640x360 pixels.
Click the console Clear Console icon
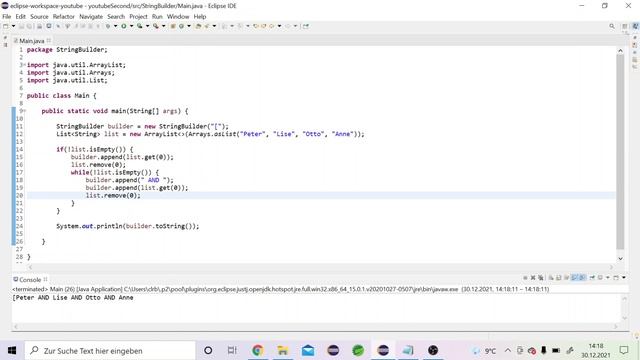click(551, 278)
